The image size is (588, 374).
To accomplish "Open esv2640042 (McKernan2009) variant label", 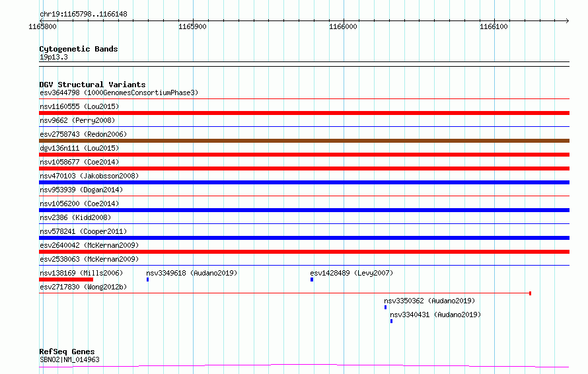I will point(89,245).
